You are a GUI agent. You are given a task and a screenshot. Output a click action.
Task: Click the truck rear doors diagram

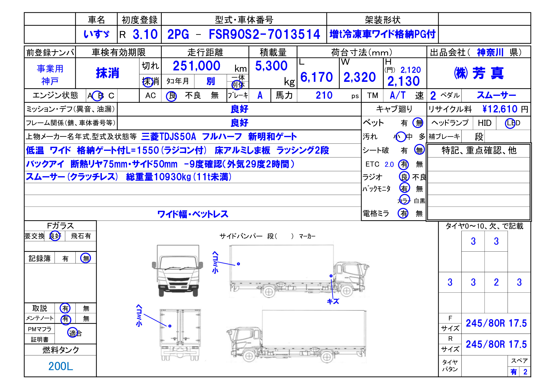point(180,335)
